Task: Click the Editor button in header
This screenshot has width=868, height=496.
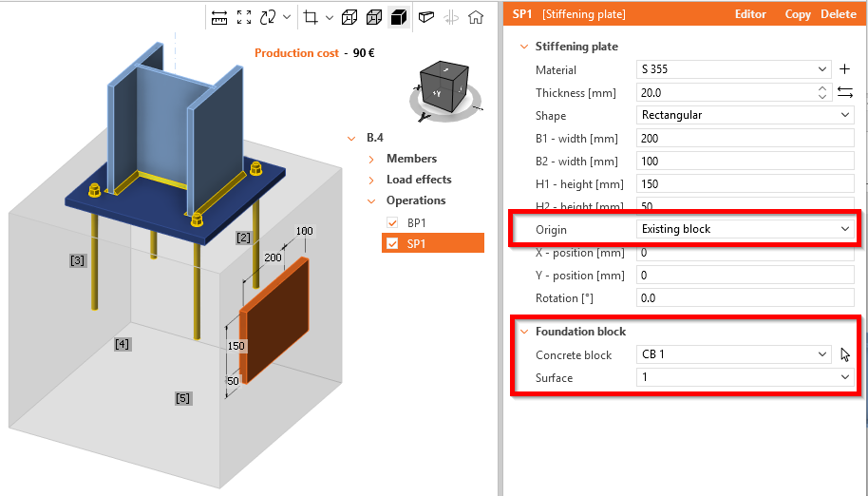Action: 750,14
